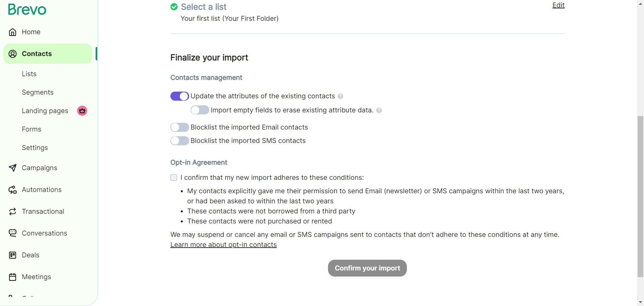Select the Home icon in the sidebar
This screenshot has height=306, width=644.
[12, 32]
